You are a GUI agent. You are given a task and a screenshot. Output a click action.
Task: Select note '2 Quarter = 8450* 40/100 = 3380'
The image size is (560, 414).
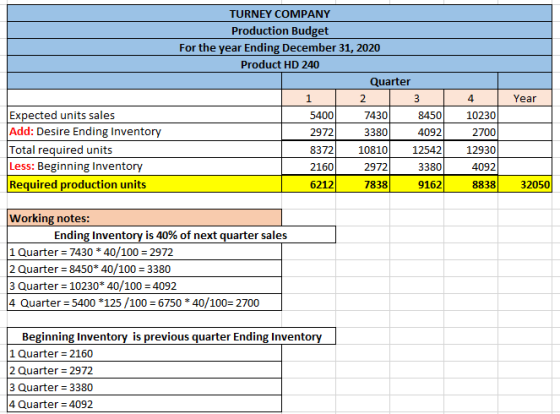point(144,268)
